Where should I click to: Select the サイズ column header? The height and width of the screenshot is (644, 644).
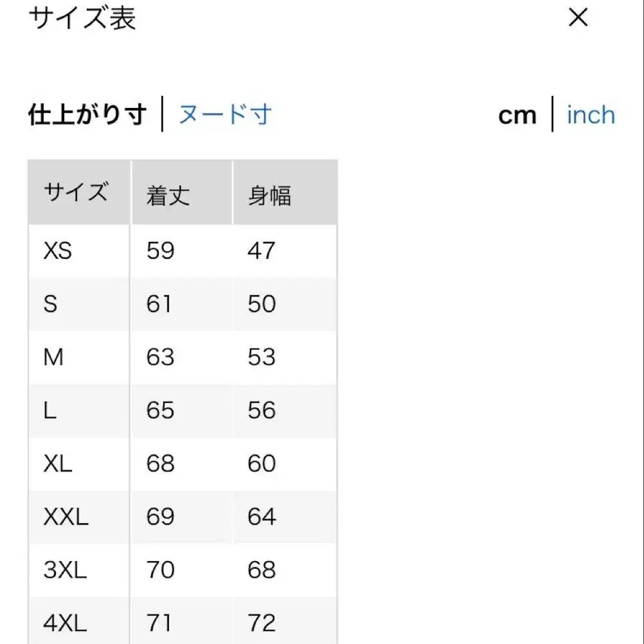tap(77, 192)
